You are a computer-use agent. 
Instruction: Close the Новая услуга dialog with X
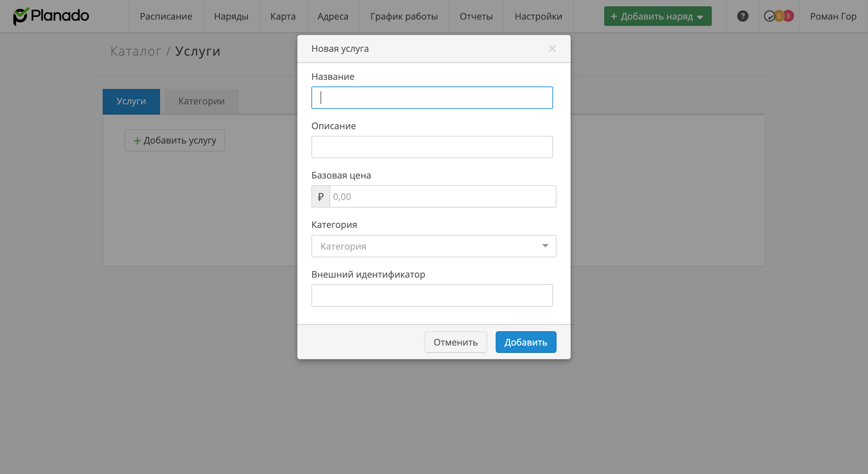click(552, 49)
